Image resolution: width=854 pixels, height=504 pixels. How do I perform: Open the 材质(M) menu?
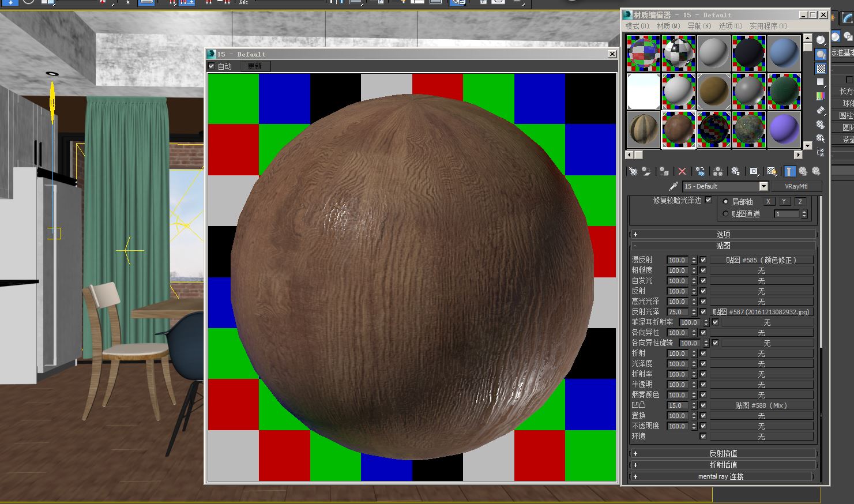coord(668,26)
